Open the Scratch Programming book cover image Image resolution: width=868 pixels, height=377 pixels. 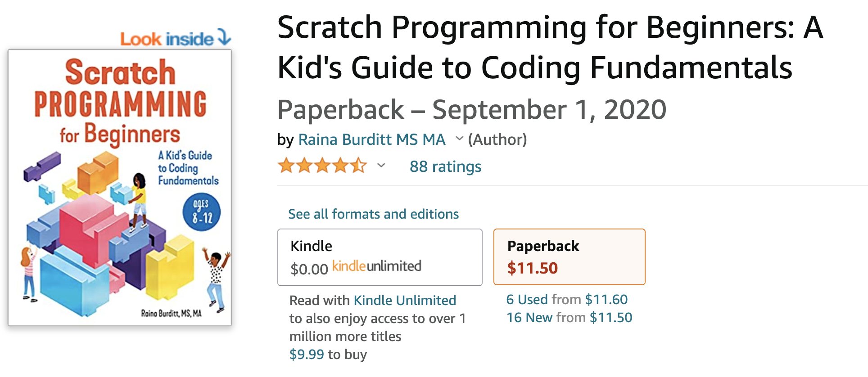pyautogui.click(x=120, y=188)
